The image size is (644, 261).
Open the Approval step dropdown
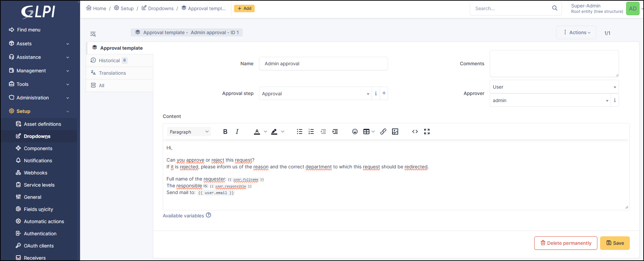click(315, 94)
